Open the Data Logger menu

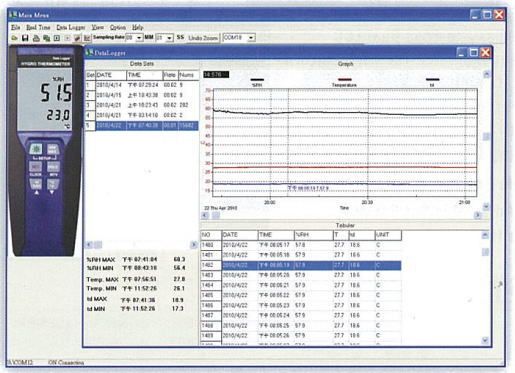pyautogui.click(x=71, y=27)
